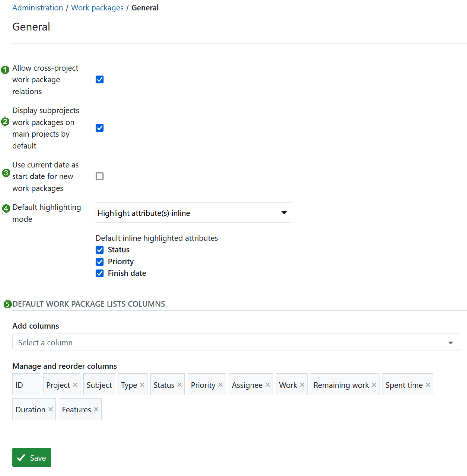Uncheck Allow cross-project work package relations

(99, 79)
